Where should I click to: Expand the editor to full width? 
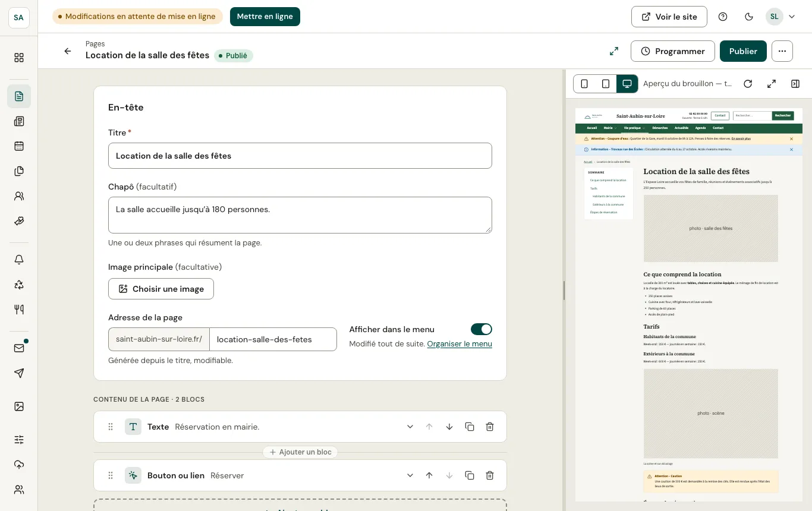click(614, 51)
